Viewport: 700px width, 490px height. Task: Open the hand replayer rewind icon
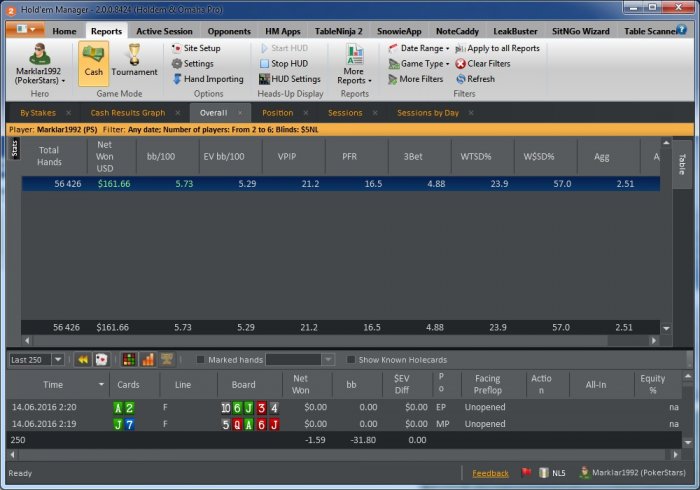83,360
